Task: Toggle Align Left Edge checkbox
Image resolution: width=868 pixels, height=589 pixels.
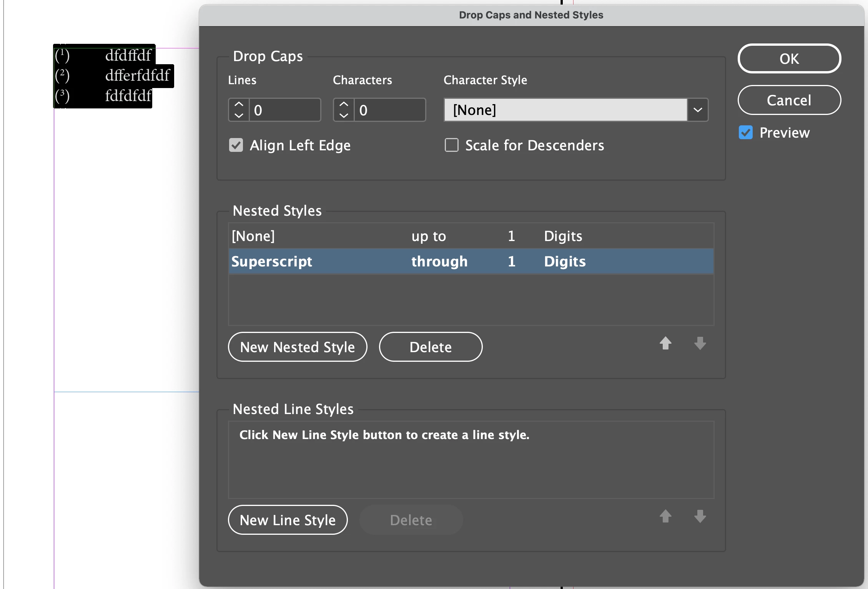Action: coord(236,145)
